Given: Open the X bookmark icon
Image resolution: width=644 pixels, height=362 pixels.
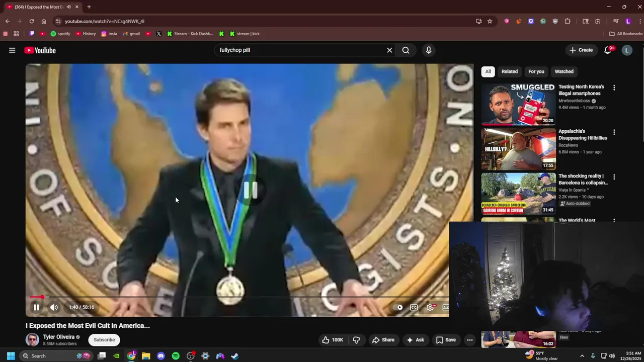Looking at the screenshot, I should pyautogui.click(x=158, y=34).
